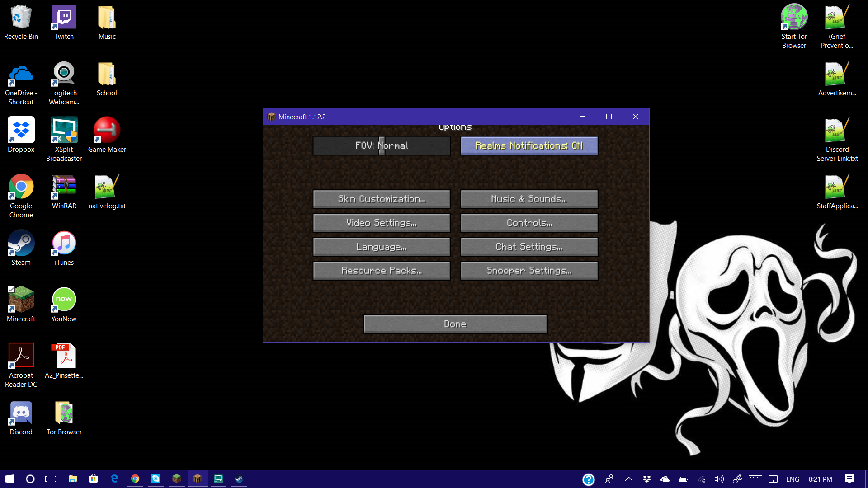Select Start Tor Browser shortcut
This screenshot has height=488, width=868.
[794, 18]
